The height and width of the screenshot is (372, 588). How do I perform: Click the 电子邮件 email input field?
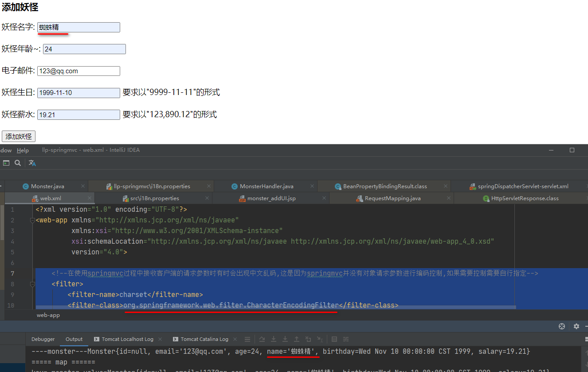78,71
